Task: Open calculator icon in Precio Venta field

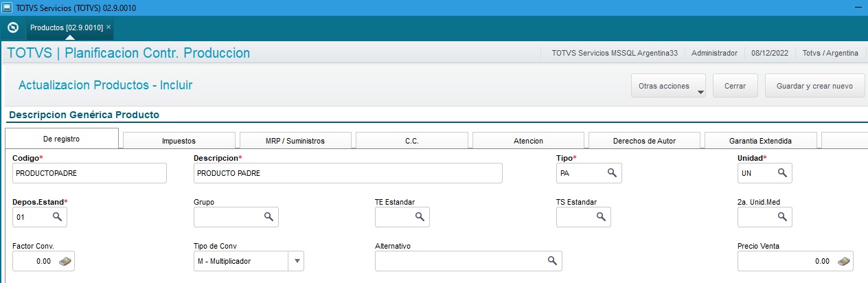Action: [x=844, y=261]
